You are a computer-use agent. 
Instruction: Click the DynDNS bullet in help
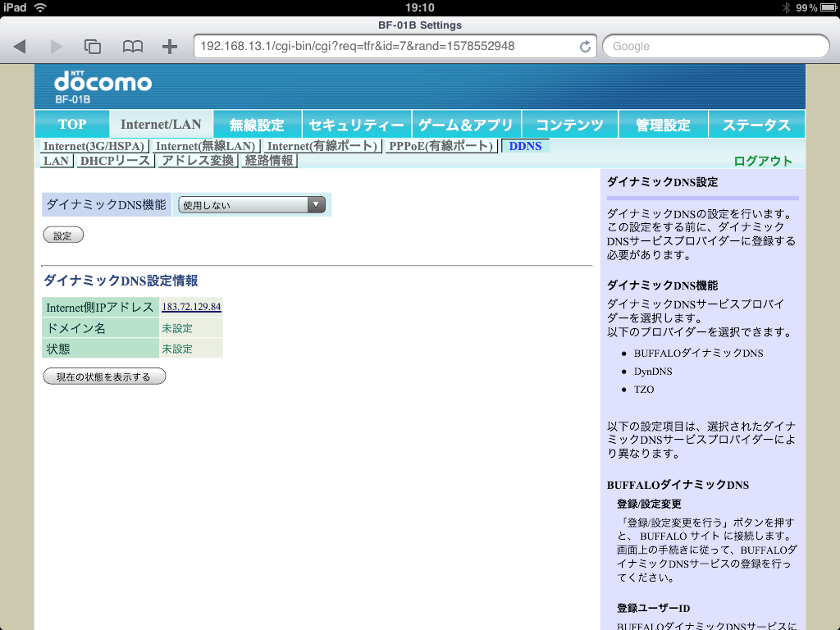653,372
